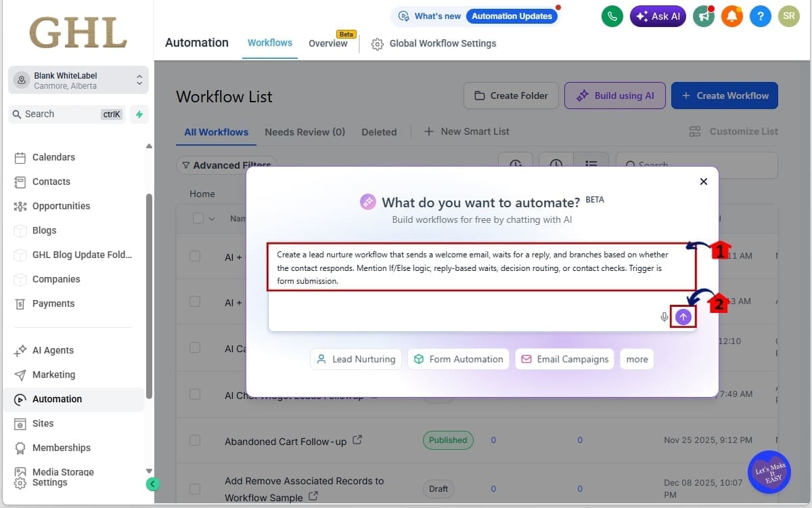Click the GHL logo
812x508 pixels.
pyautogui.click(x=78, y=33)
